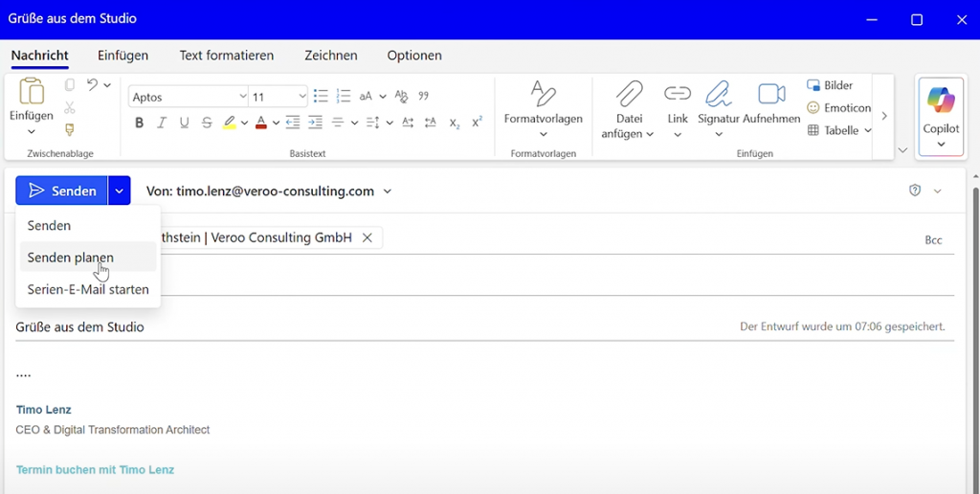
Task: Switch to the Einfügen tab
Action: [123, 55]
